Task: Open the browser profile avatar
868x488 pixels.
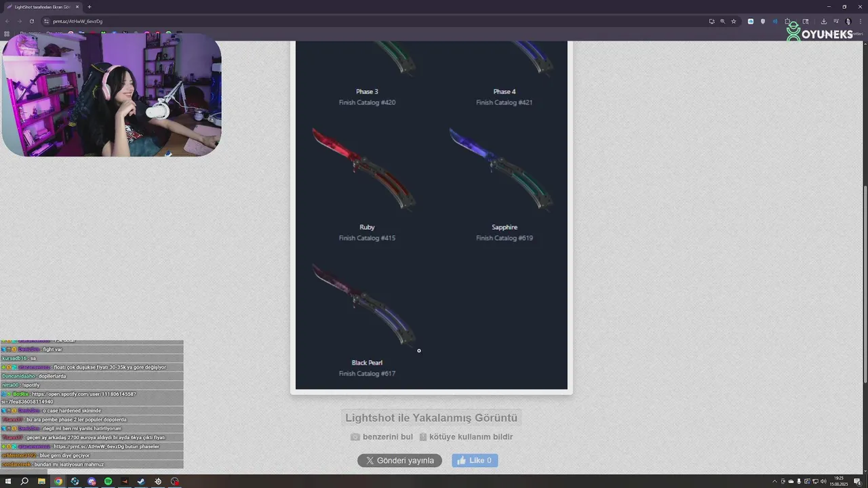Action: coord(848,21)
